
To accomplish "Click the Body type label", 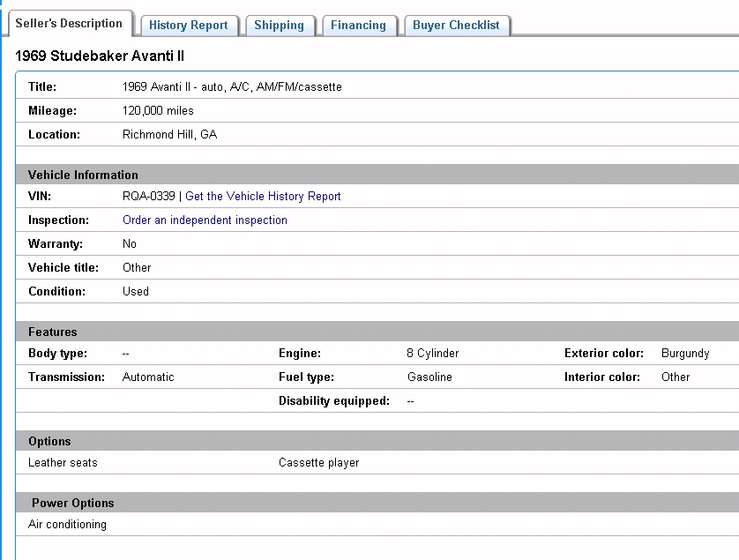I will (57, 353).
